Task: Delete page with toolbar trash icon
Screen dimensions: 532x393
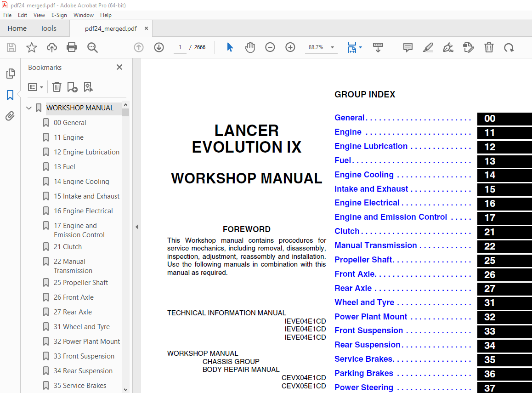Action: tap(489, 47)
